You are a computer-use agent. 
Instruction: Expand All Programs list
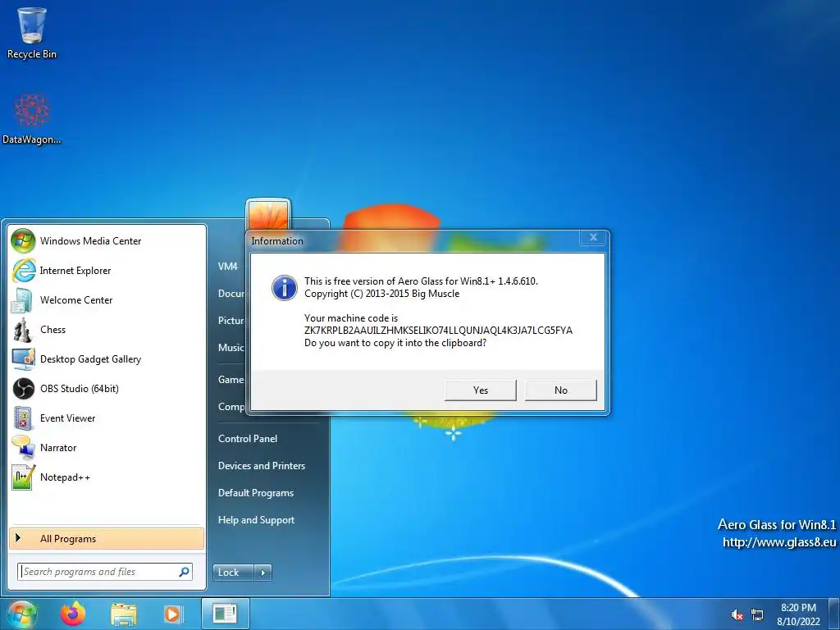[106, 538]
